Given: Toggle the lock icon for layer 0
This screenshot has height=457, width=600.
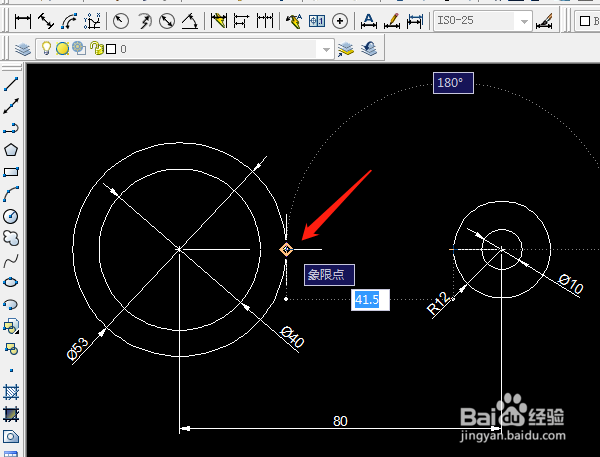Looking at the screenshot, I should point(97,48).
